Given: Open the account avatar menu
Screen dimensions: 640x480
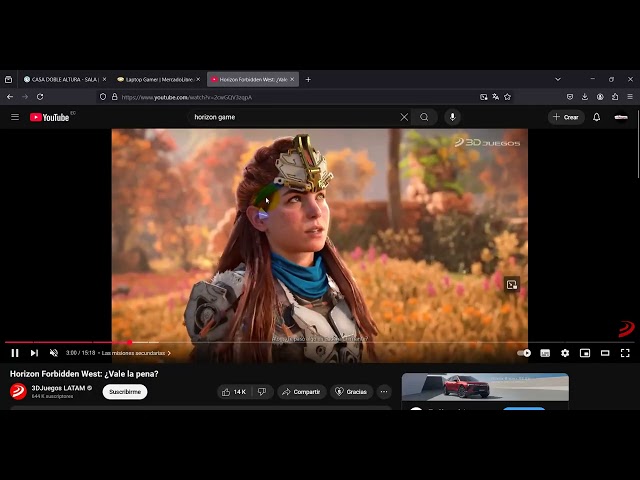Looking at the screenshot, I should tap(621, 117).
